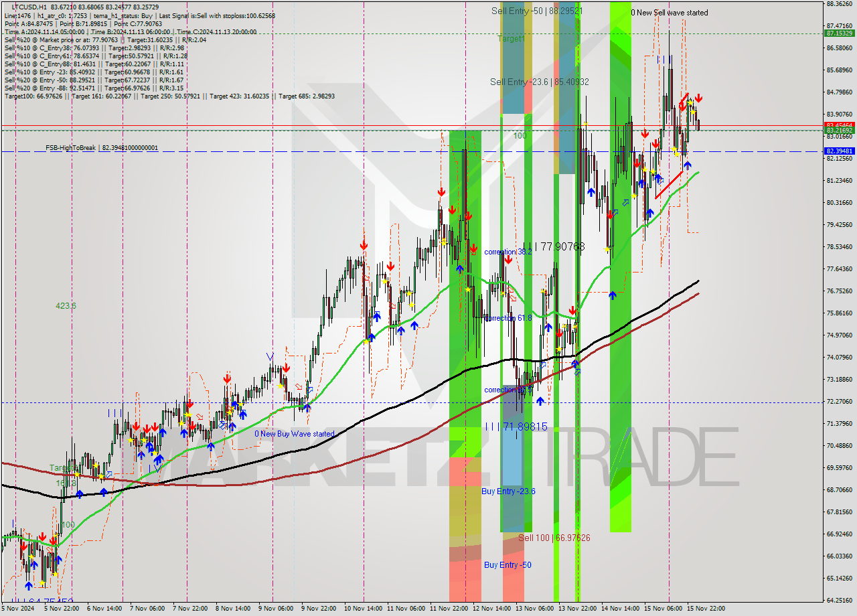Click the 'Sell %10 @ C_Entry38' info line
This screenshot has height=616, width=857.
click(94, 48)
